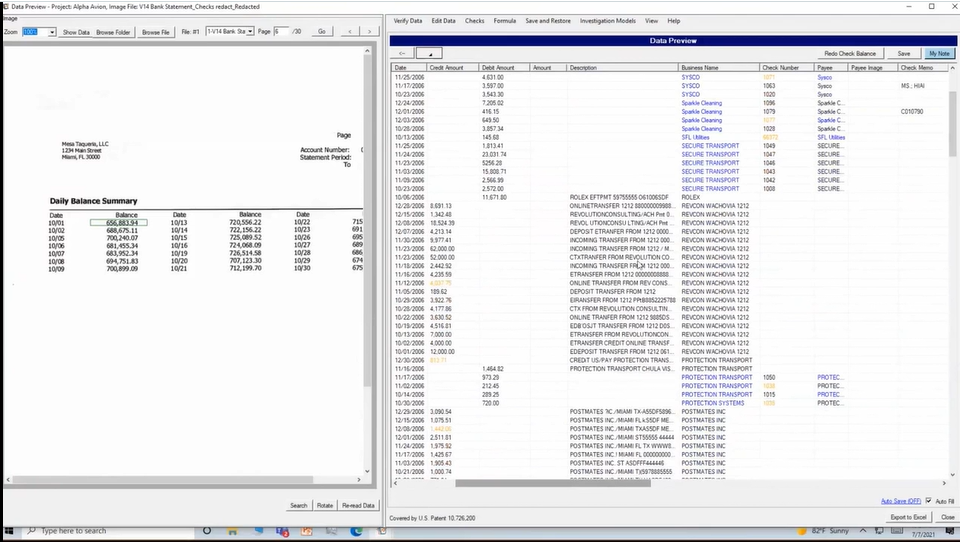Click the back arrow in Data Preview
The height and width of the screenshot is (542, 960).
click(x=402, y=53)
